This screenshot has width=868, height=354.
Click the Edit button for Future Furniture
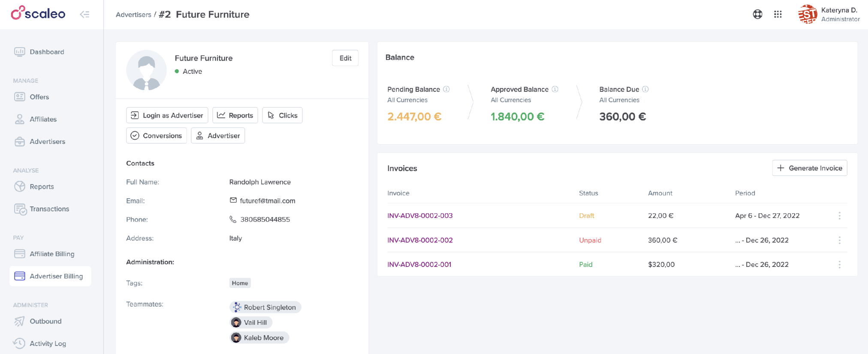click(x=345, y=58)
